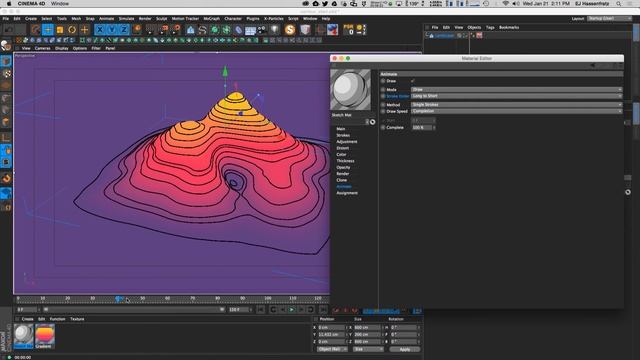Image resolution: width=640 pixels, height=360 pixels.
Task: Open the viewport Cameras menu
Action: [42, 48]
